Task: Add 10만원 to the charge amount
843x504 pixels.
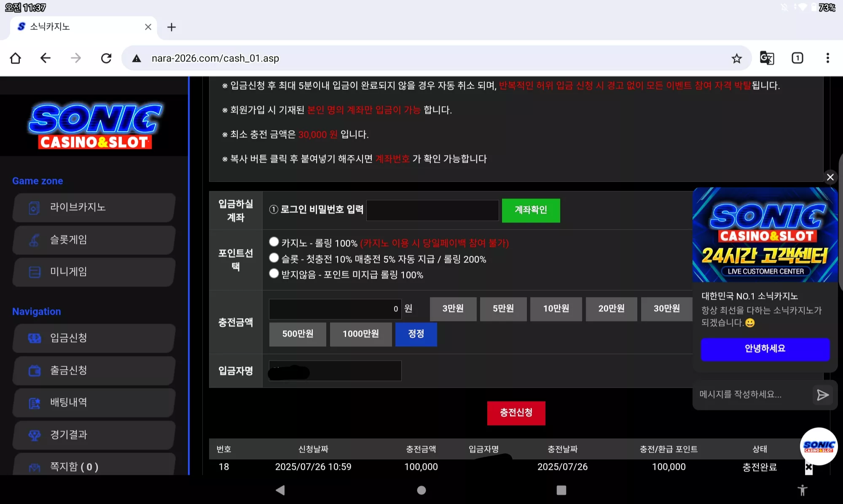Action: click(556, 309)
